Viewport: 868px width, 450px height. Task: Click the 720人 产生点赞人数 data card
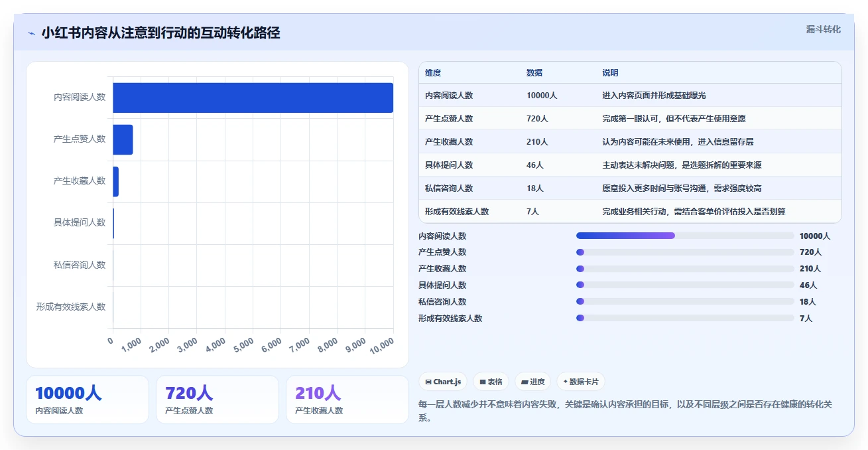[217, 400]
